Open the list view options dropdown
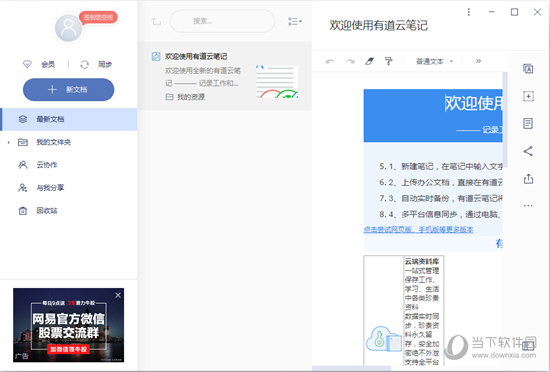Image resolution: width=550 pixels, height=372 pixels. 295,21
